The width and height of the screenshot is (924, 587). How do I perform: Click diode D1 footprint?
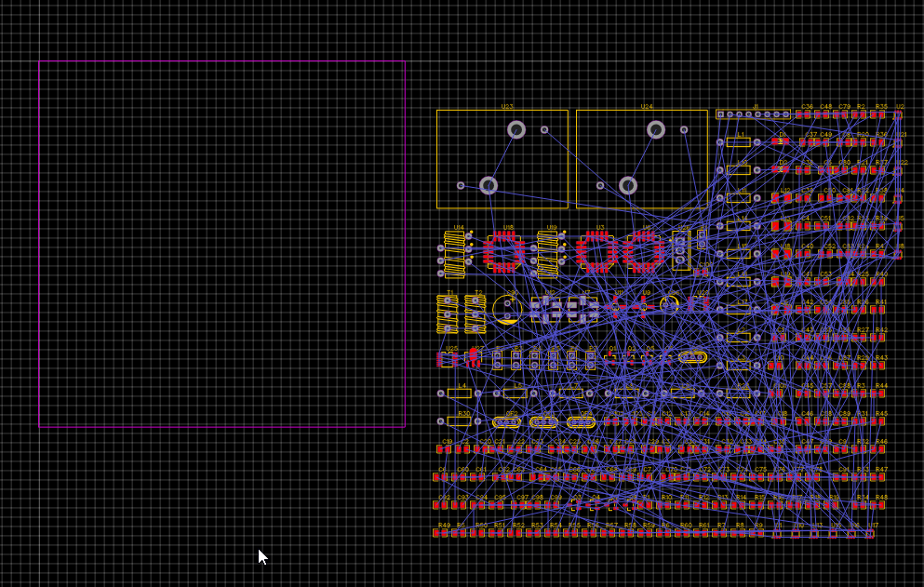point(781,141)
